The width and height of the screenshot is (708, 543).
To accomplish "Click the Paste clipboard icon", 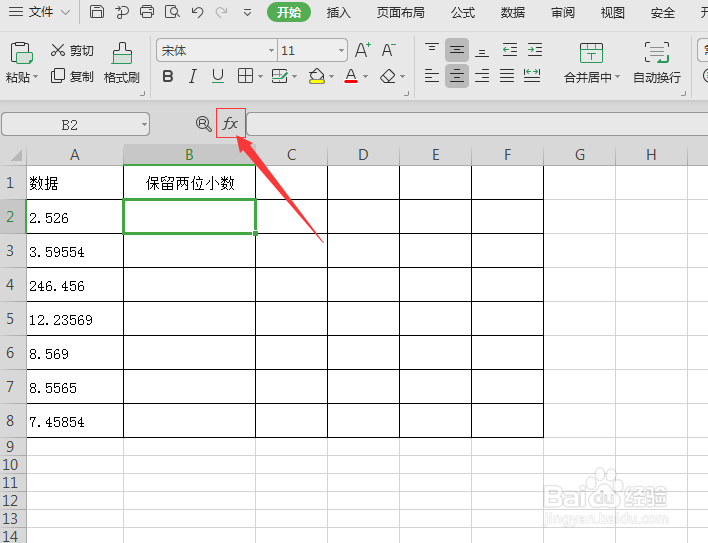I will coord(21,53).
